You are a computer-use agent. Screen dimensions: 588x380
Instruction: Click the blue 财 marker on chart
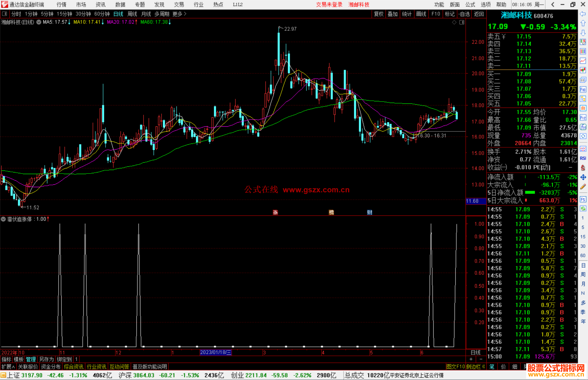(x=369, y=212)
